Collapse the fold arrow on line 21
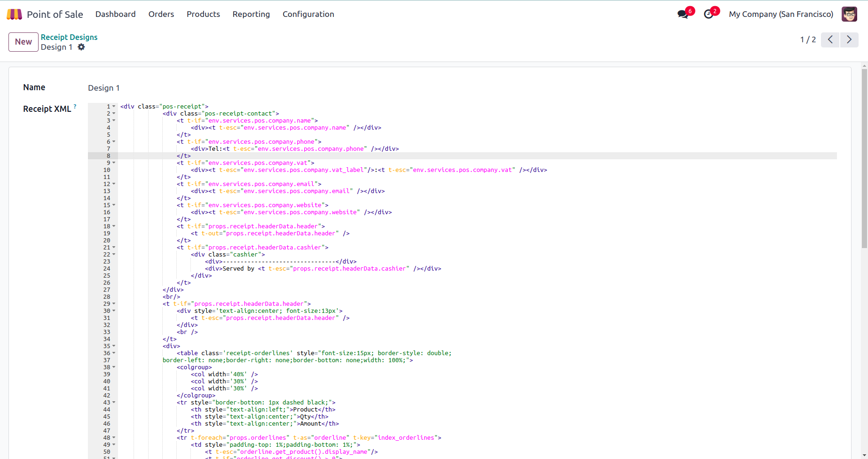 (x=114, y=248)
